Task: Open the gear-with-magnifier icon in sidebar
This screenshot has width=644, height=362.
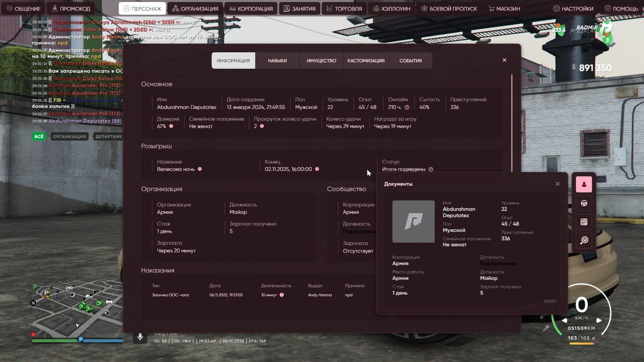Action: [583, 241]
